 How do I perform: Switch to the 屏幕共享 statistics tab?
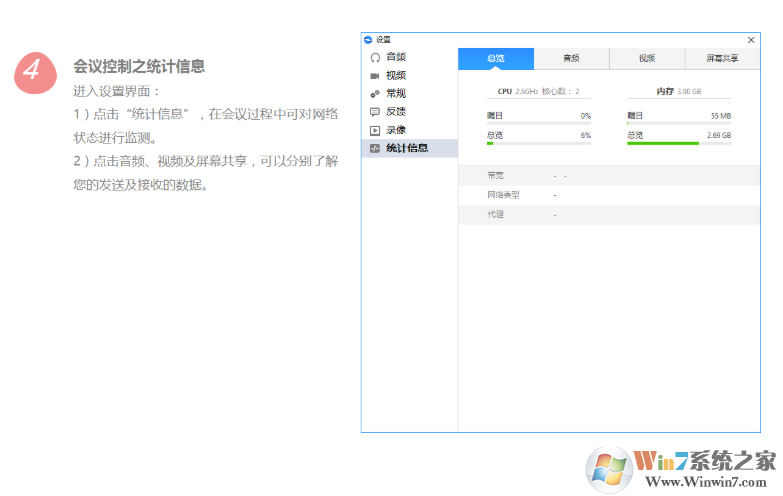[x=723, y=58]
